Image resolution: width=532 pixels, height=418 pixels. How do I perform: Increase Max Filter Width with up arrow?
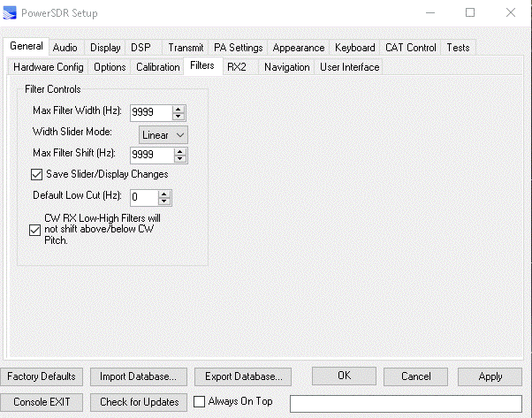point(179,110)
